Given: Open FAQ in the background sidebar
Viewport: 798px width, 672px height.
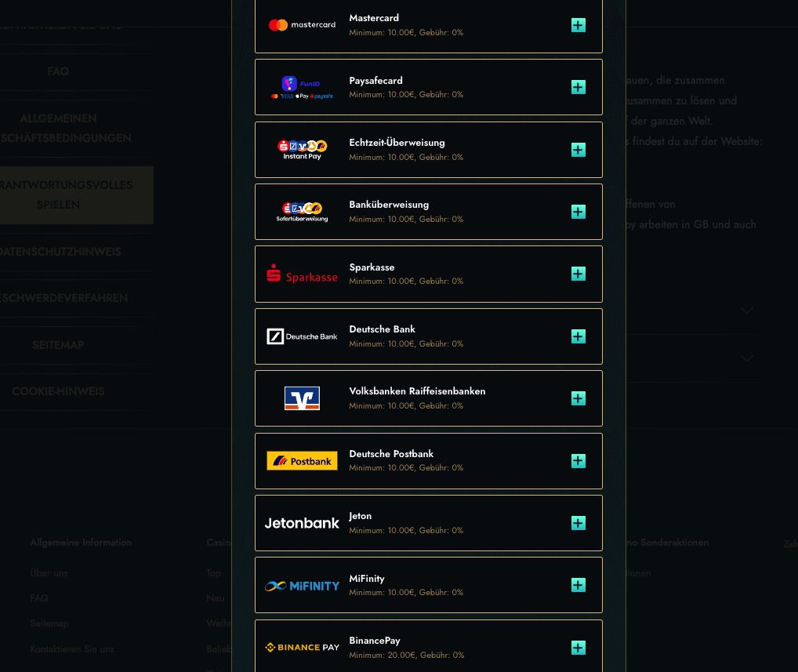Looking at the screenshot, I should [58, 72].
